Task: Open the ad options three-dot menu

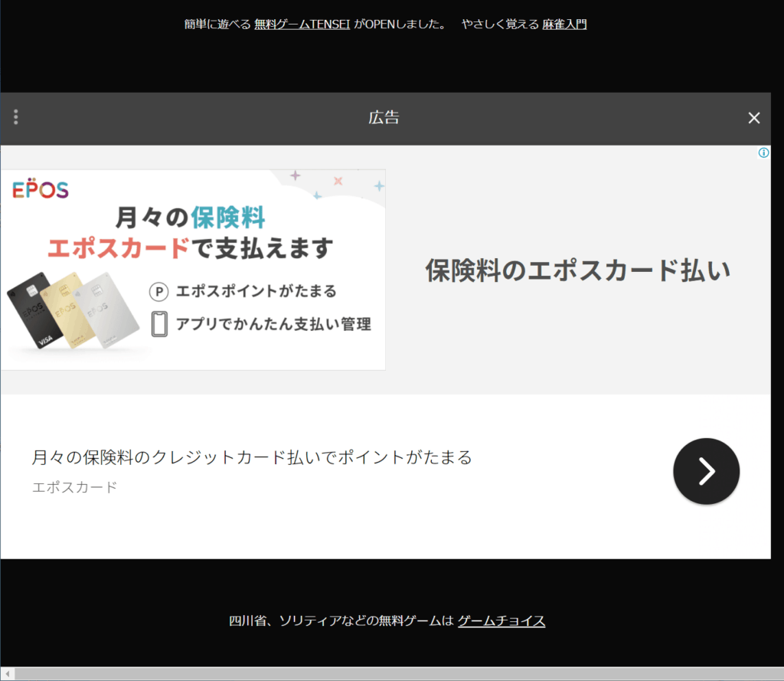Action: (x=16, y=117)
